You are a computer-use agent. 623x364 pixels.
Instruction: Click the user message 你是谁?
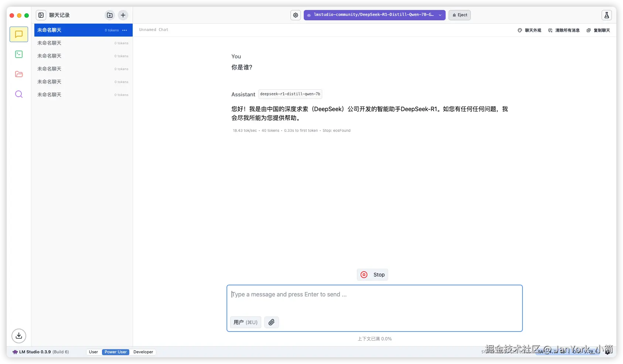click(x=242, y=68)
